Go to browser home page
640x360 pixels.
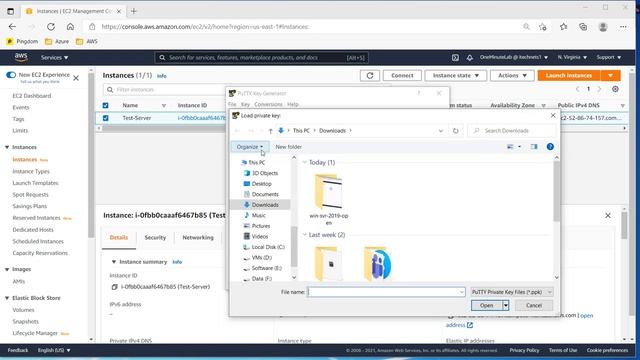pos(70,27)
